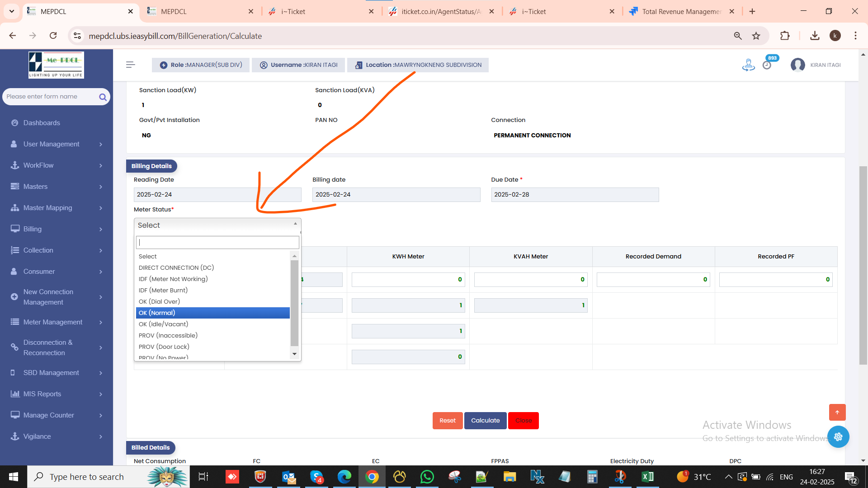Open Excel from the taskbar

pos(647,477)
